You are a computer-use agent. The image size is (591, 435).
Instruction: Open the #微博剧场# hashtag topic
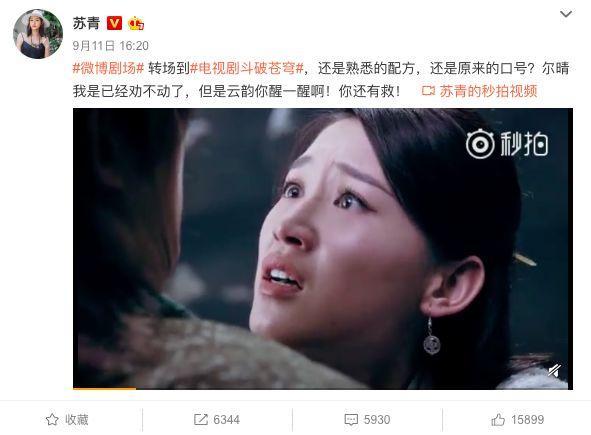coord(109,68)
